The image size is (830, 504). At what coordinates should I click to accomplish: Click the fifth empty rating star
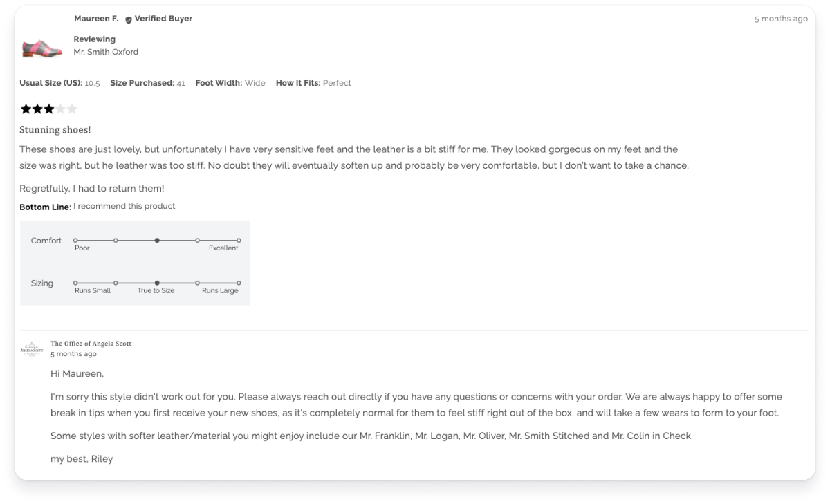71,109
